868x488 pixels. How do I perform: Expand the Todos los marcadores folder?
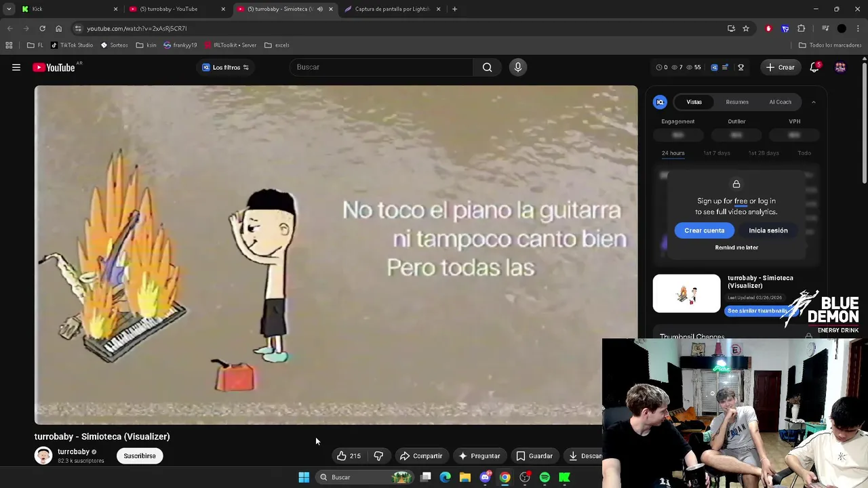point(829,45)
